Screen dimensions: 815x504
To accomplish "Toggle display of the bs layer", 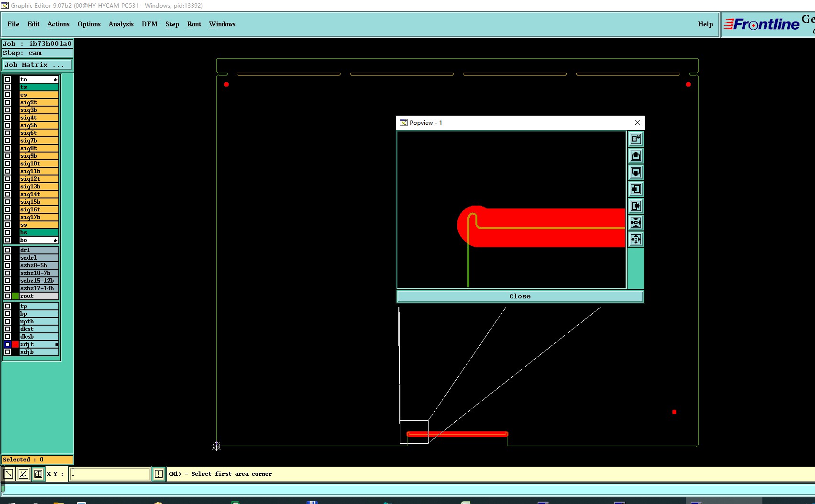I will pyautogui.click(x=8, y=232).
